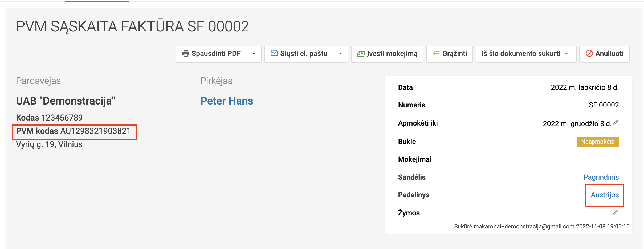Image resolution: width=644 pixels, height=249 pixels.
Task: Expand the Siųsti el. paštu dropdown arrow
Action: [x=340, y=54]
